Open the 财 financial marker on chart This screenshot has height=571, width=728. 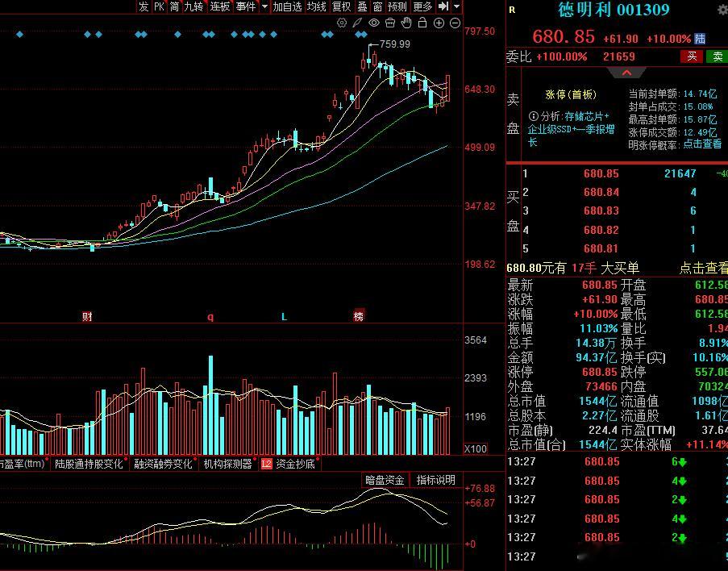click(87, 316)
